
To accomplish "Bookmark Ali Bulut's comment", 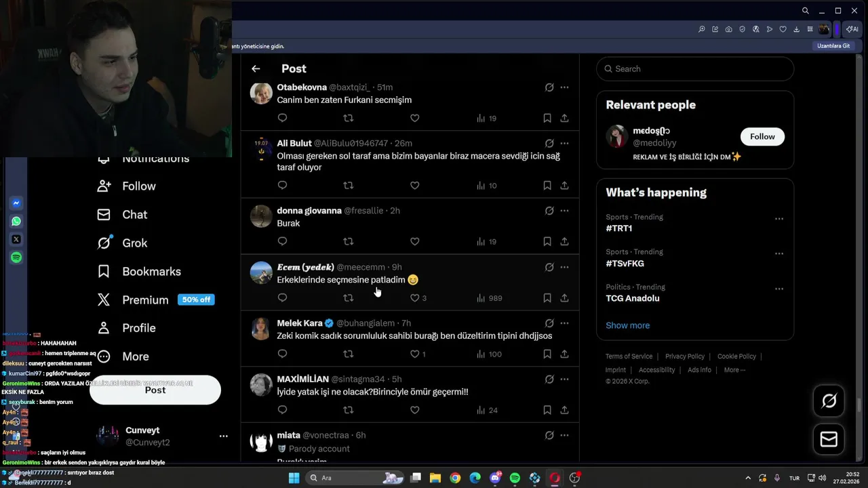I will (547, 185).
